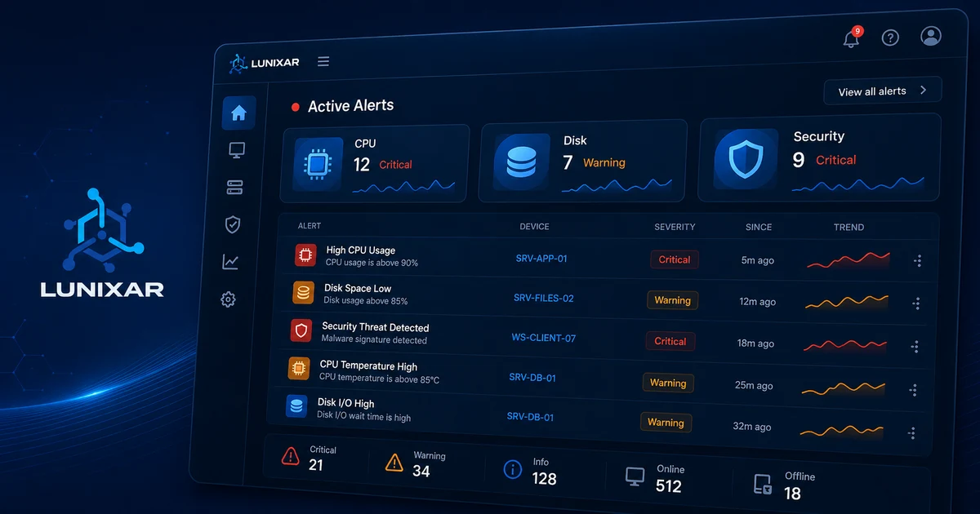Sort by the DEVICE column header
Screen dimensions: 980x514
click(535, 226)
